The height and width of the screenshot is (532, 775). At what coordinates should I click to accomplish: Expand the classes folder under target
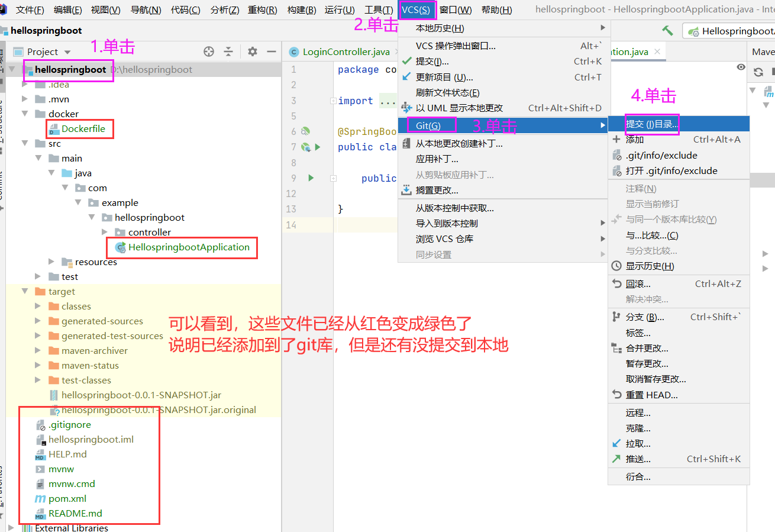click(38, 306)
